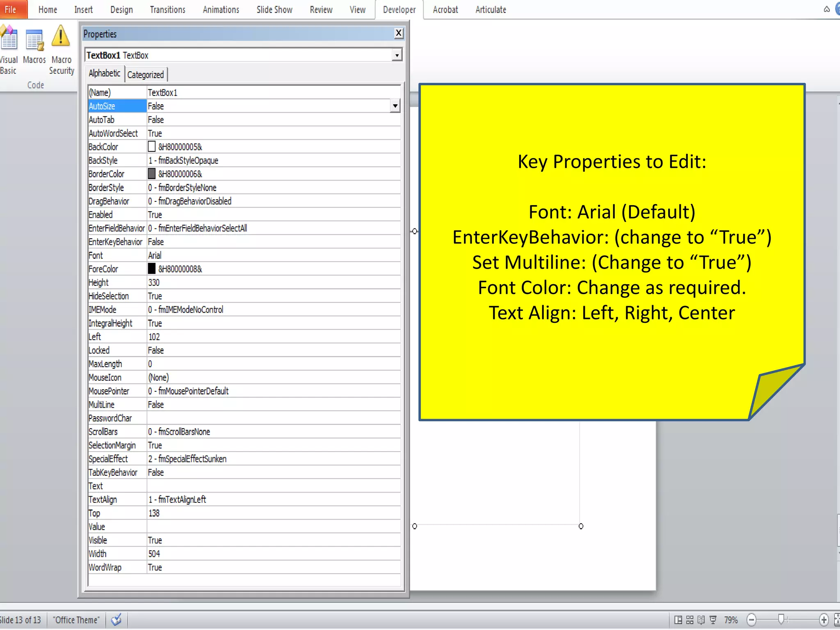
Task: Open the Slide Show ribbon tab
Action: click(x=274, y=9)
